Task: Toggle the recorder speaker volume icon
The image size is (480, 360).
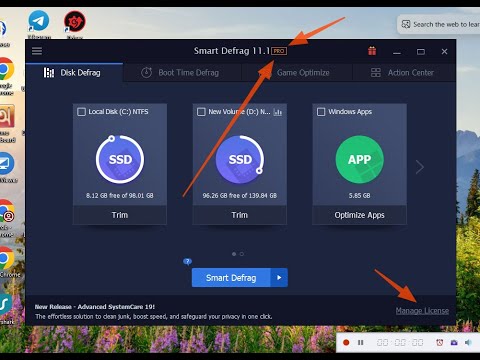Action: [x=468, y=342]
